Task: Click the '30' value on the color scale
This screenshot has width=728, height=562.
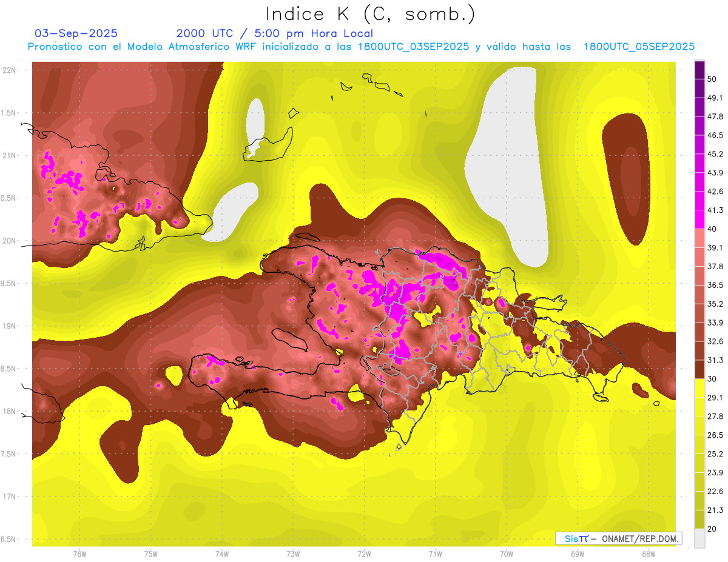Action: pyautogui.click(x=712, y=379)
